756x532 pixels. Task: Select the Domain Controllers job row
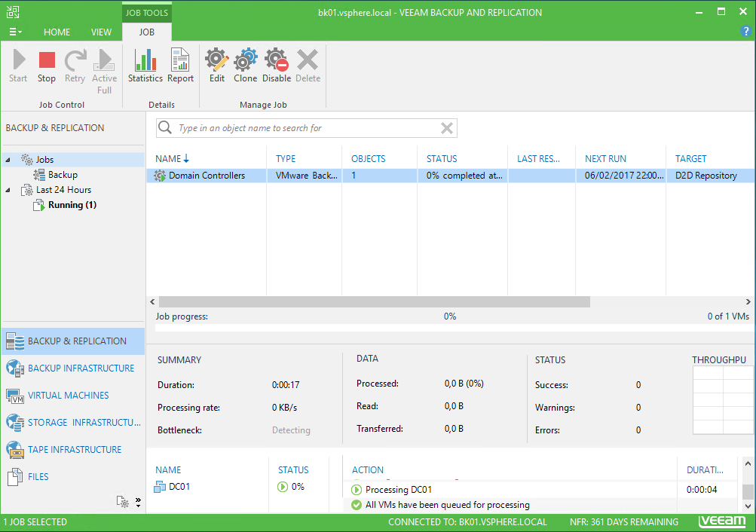pyautogui.click(x=451, y=176)
